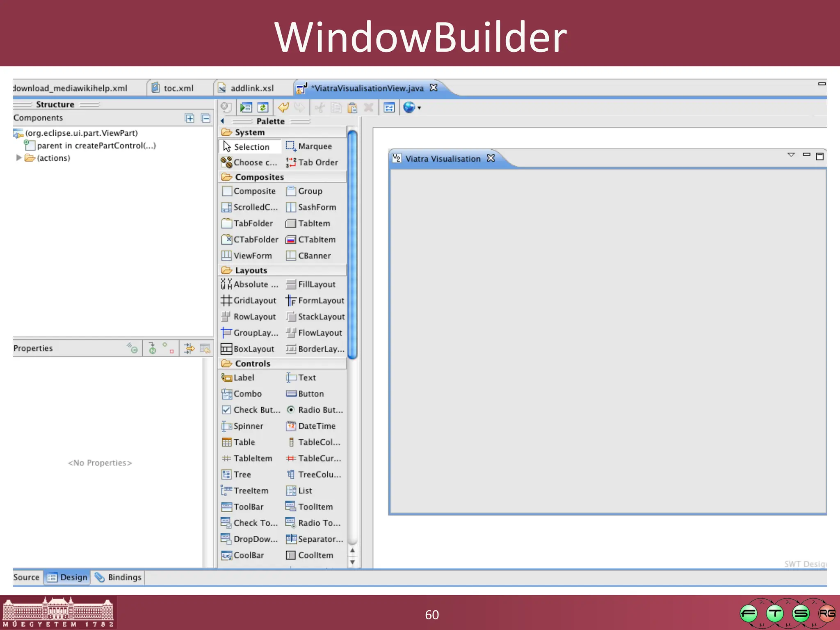Switch to the Design tab

pyautogui.click(x=68, y=577)
